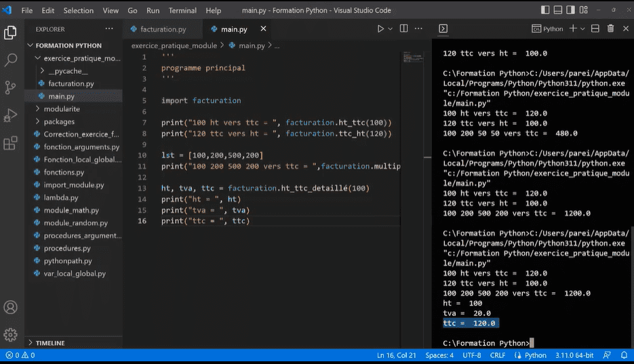Open the View menu
634x364 pixels.
click(x=111, y=10)
